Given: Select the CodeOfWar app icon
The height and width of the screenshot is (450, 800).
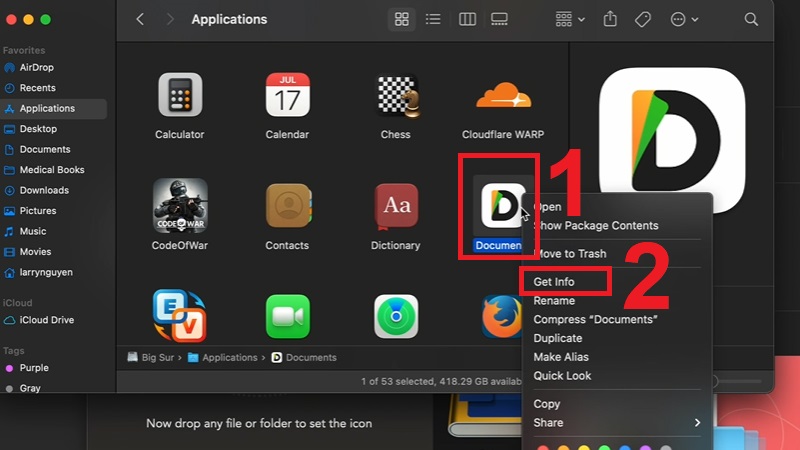Looking at the screenshot, I should click(x=180, y=206).
